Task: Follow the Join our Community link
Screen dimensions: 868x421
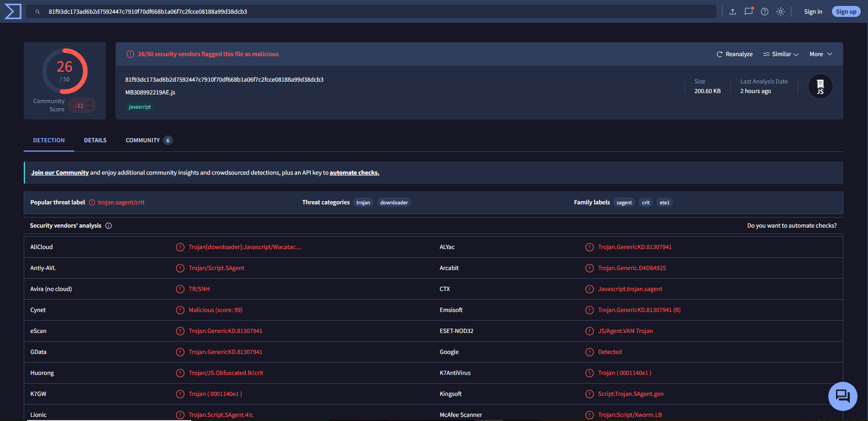Action: (60, 173)
